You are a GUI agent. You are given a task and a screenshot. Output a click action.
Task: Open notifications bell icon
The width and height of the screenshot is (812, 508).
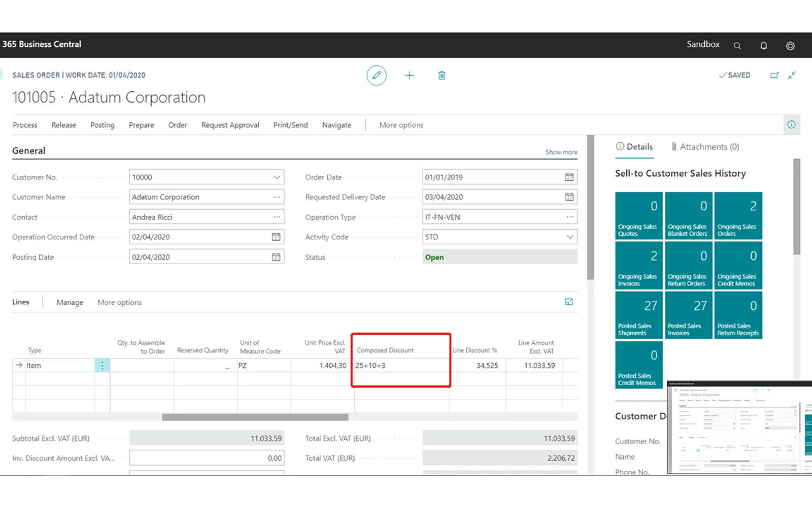pyautogui.click(x=763, y=45)
